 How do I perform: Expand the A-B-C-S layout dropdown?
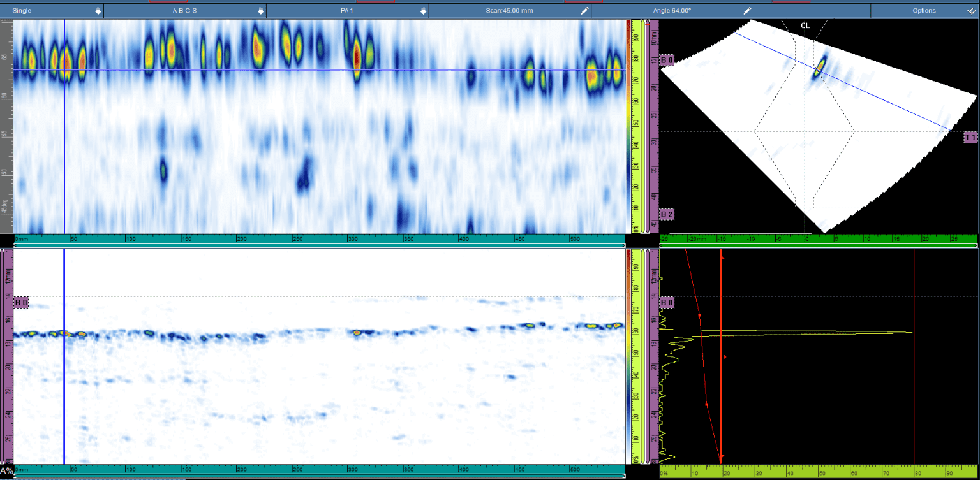coord(260,11)
